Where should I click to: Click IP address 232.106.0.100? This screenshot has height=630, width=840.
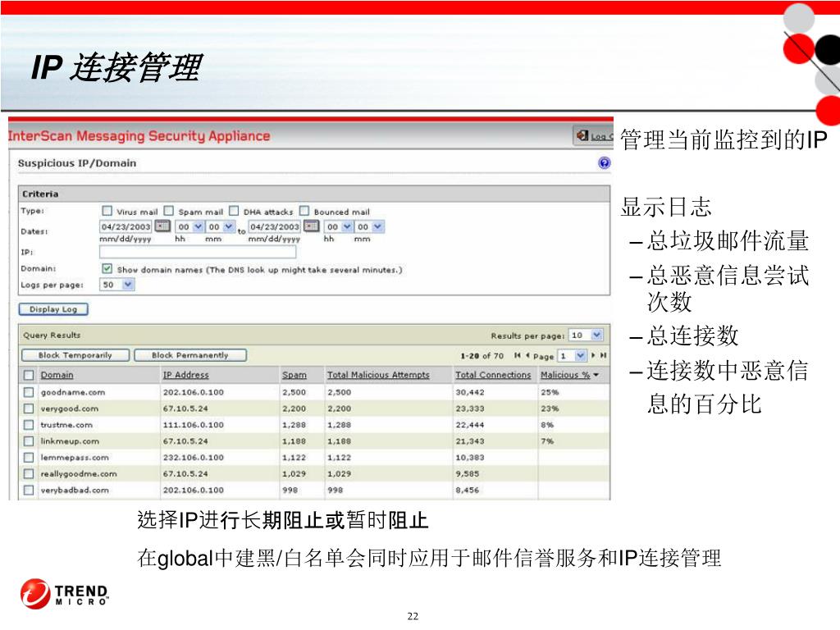click(194, 458)
